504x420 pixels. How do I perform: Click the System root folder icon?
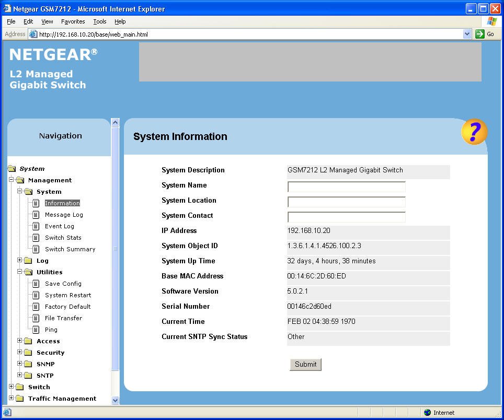(12, 169)
